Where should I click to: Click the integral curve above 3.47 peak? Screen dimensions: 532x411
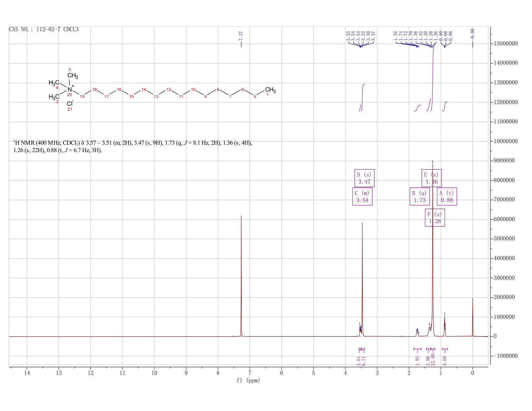[x=363, y=97]
